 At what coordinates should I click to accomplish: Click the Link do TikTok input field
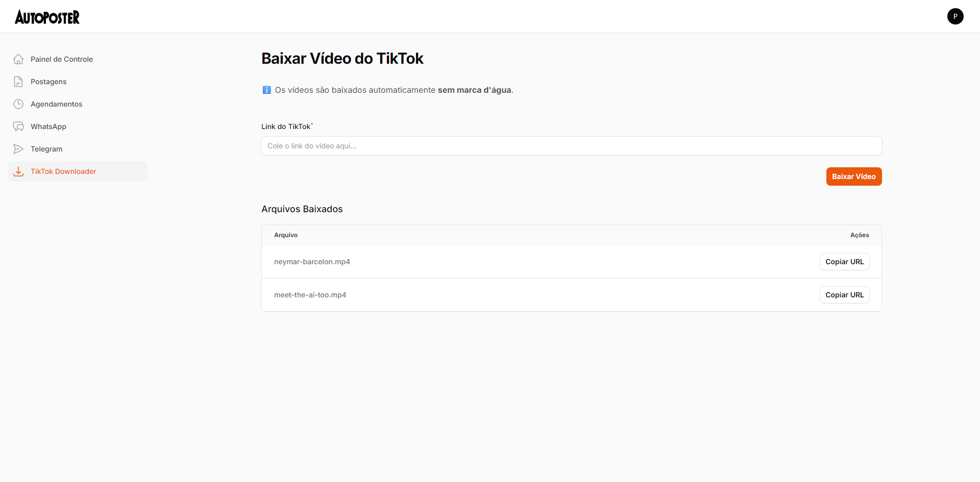click(571, 145)
